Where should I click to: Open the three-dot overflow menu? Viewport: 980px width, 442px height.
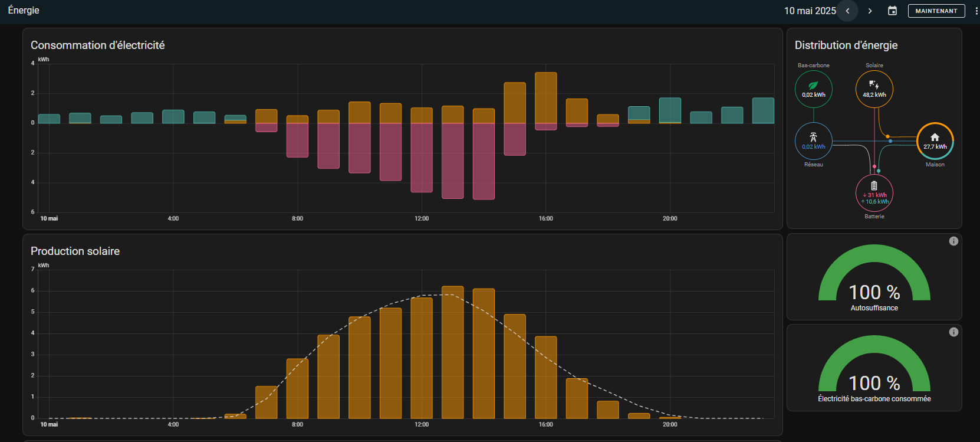pos(976,11)
